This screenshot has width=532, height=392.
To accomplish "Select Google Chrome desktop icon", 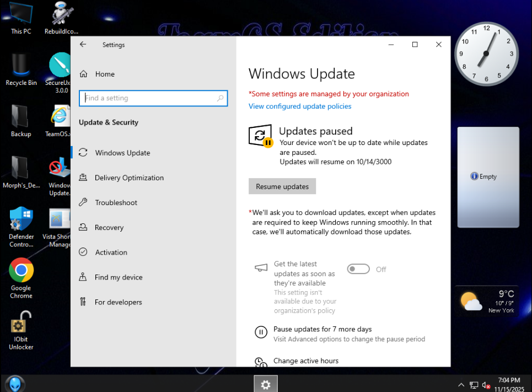I will [21, 278].
